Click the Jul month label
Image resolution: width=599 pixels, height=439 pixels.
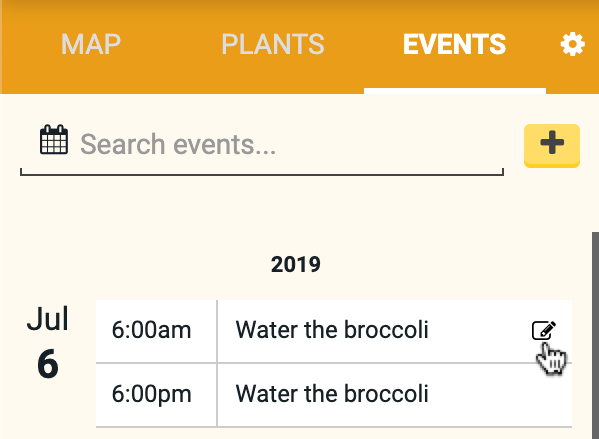[48, 318]
